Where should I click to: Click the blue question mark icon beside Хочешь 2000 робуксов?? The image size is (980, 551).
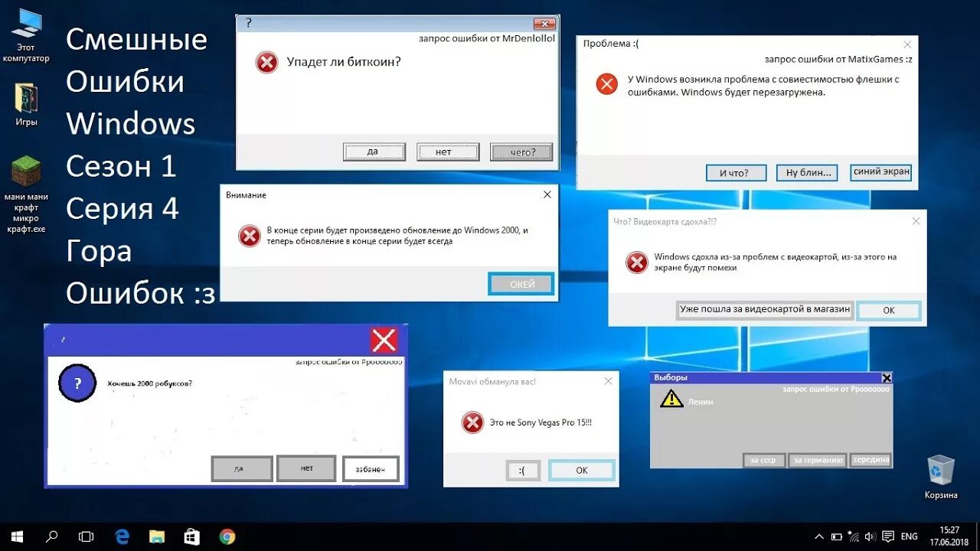coord(77,383)
